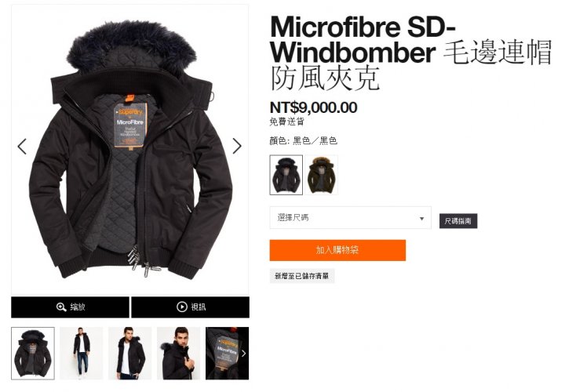The image size is (565, 392).
Task: Select side-view model thumbnail with fur hood
Action: pyautogui.click(x=179, y=353)
